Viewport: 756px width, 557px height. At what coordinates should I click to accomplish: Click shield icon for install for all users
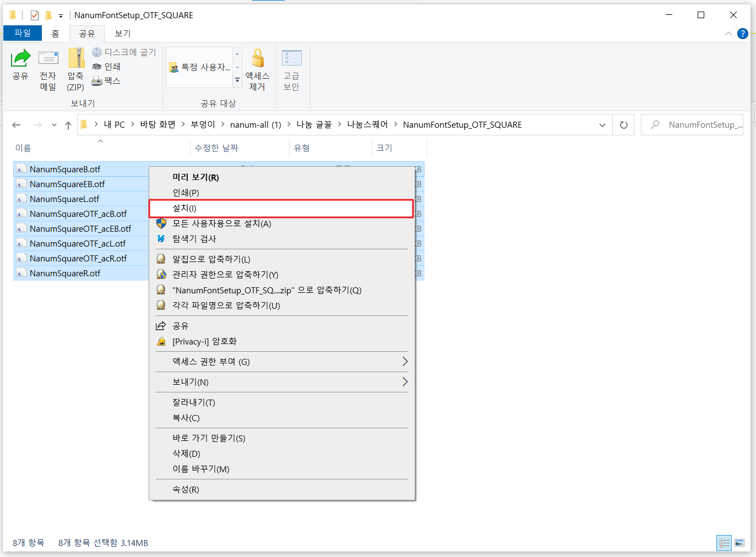[161, 223]
